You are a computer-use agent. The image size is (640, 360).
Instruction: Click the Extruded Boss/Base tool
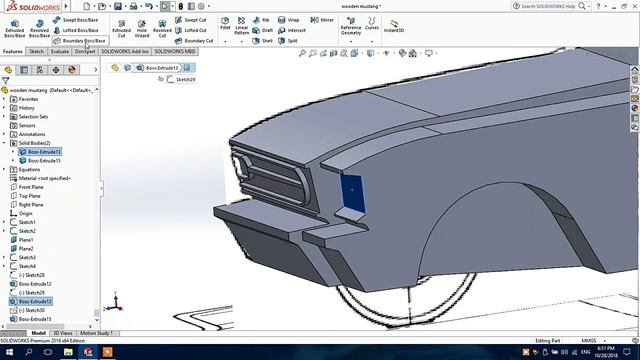[x=15, y=29]
